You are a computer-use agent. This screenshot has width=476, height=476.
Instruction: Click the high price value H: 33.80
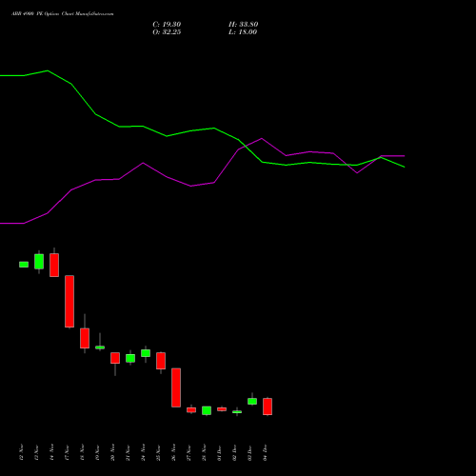coord(244,25)
